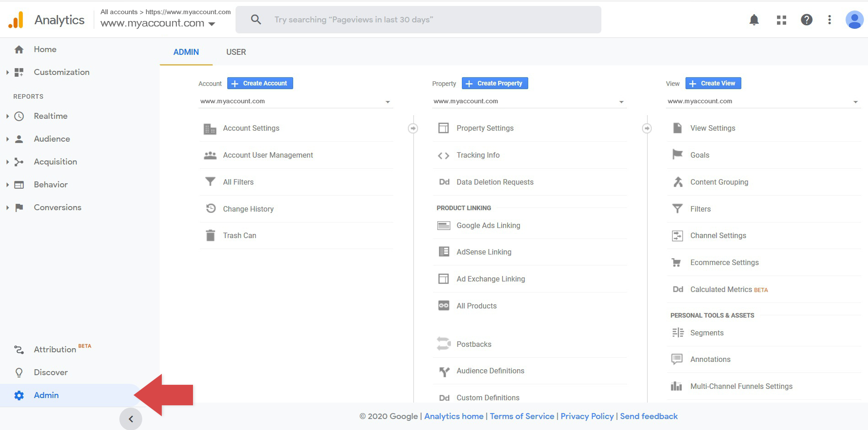
Task: Click the Create Property button
Action: coord(495,83)
